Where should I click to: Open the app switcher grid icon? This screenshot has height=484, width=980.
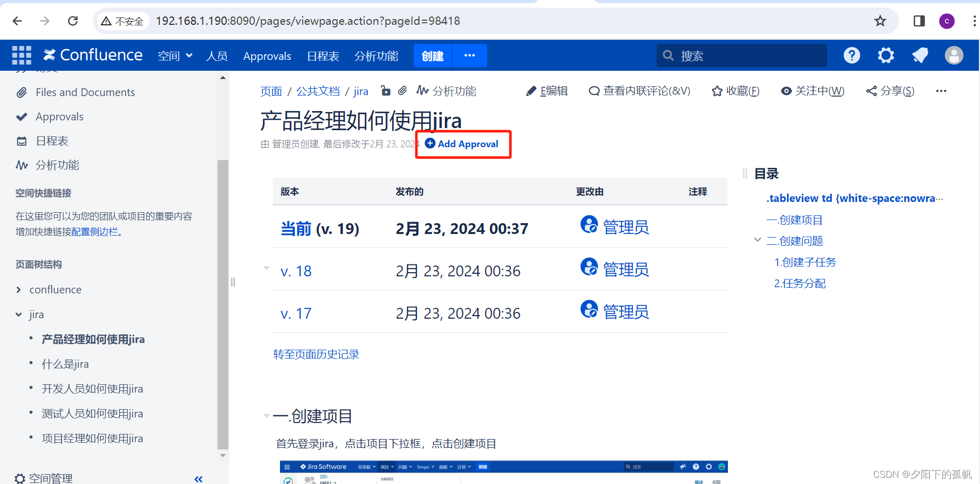coord(22,55)
